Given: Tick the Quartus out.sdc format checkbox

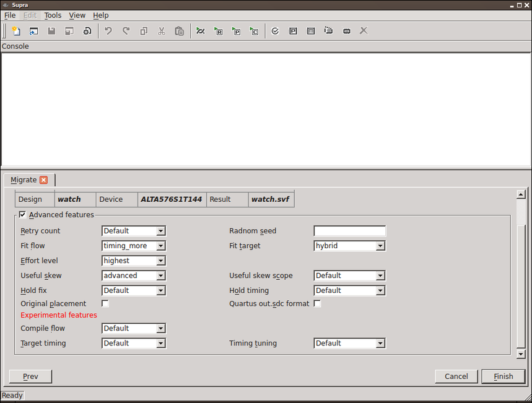Looking at the screenshot, I should [317, 303].
